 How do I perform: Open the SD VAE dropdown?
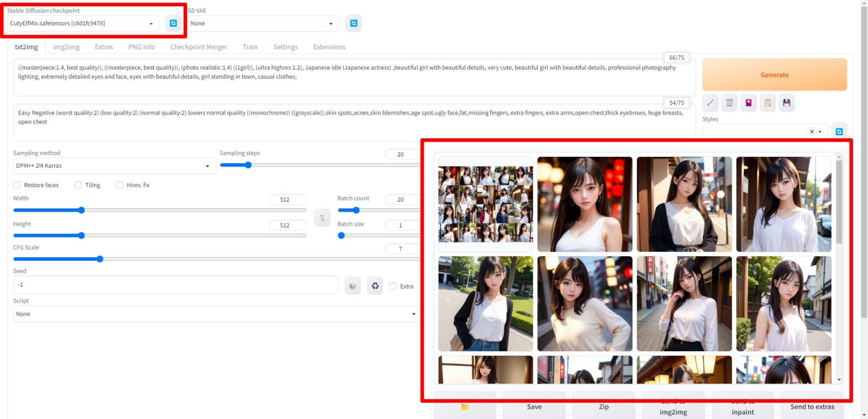262,24
